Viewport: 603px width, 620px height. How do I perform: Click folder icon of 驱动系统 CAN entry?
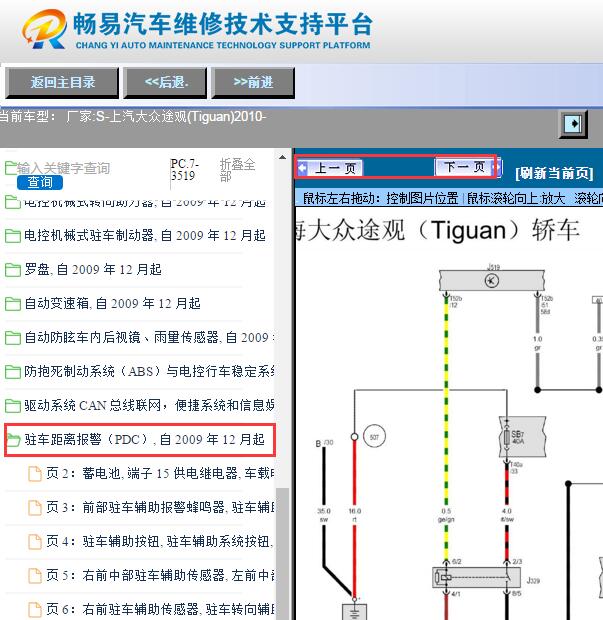click(x=13, y=406)
